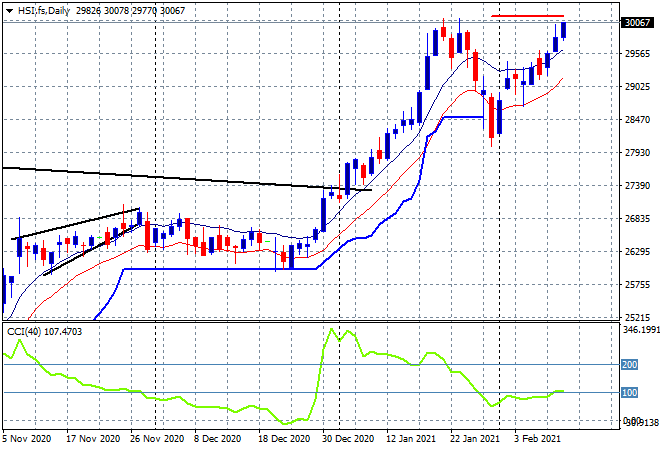Click the 26835 price axis label

637,219
